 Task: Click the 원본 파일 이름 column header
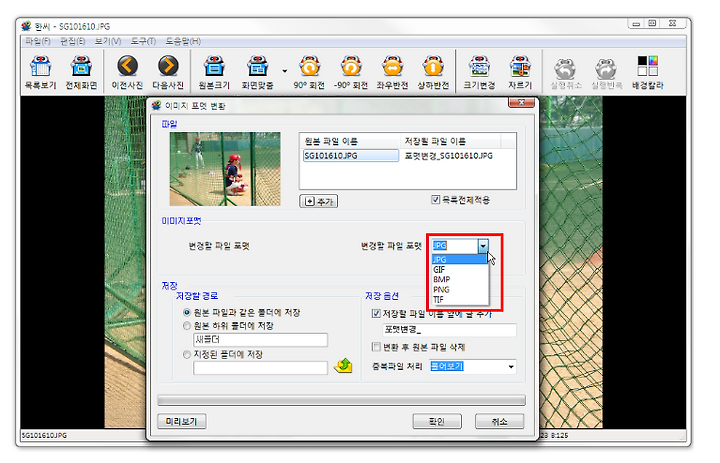[x=350, y=141]
